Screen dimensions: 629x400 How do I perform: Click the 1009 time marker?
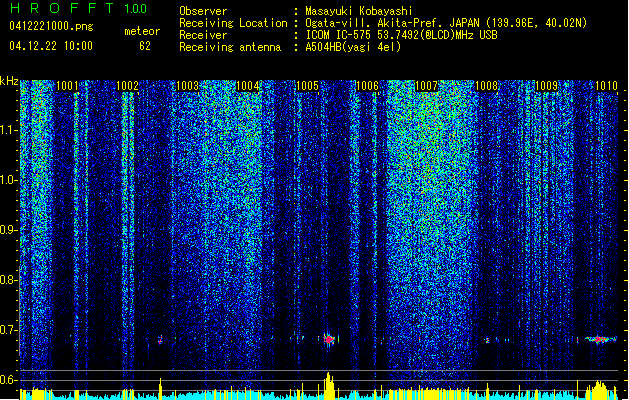547,85
